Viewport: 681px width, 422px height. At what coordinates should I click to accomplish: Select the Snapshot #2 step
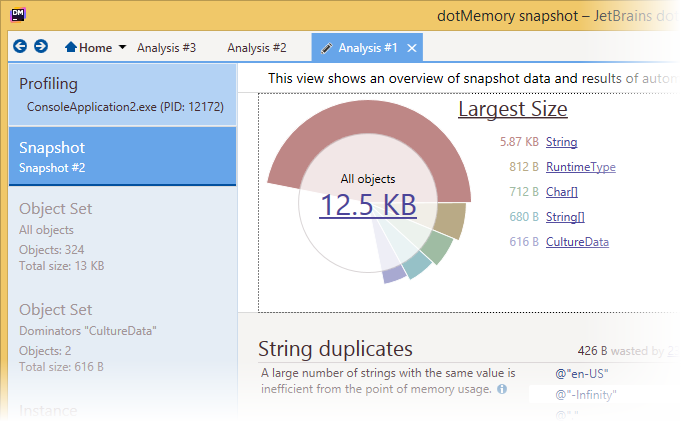pos(121,156)
